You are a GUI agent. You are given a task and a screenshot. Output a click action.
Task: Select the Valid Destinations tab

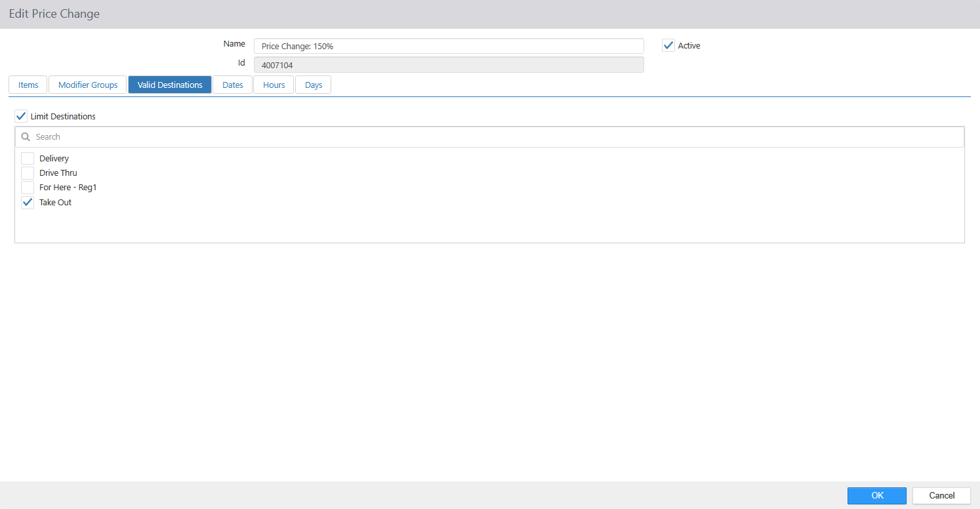(170, 85)
